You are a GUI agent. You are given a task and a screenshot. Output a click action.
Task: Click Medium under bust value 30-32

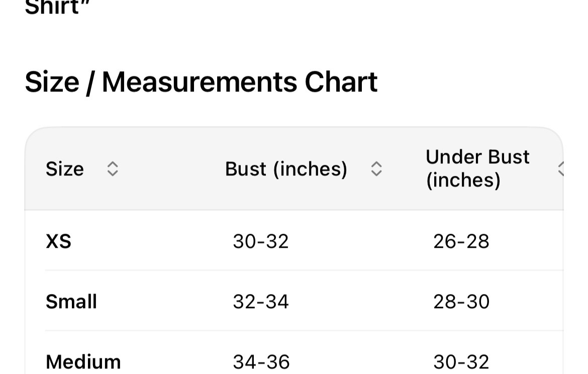click(461, 362)
